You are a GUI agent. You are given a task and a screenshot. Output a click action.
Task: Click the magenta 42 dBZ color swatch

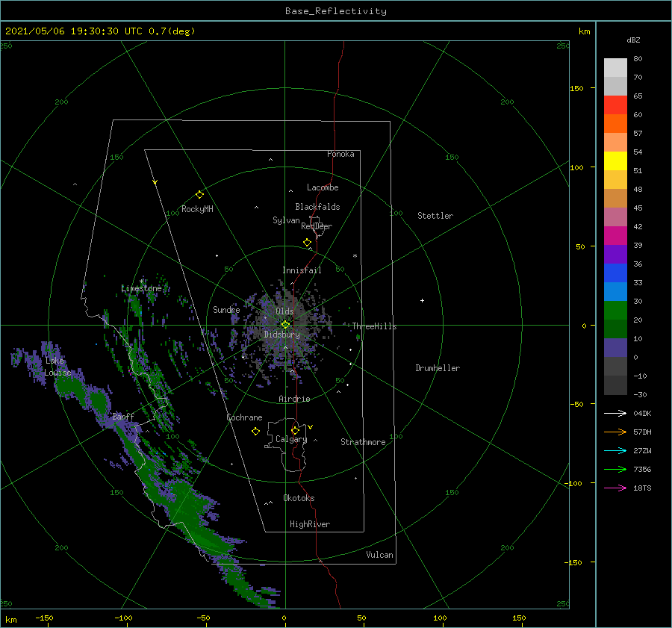coord(615,235)
